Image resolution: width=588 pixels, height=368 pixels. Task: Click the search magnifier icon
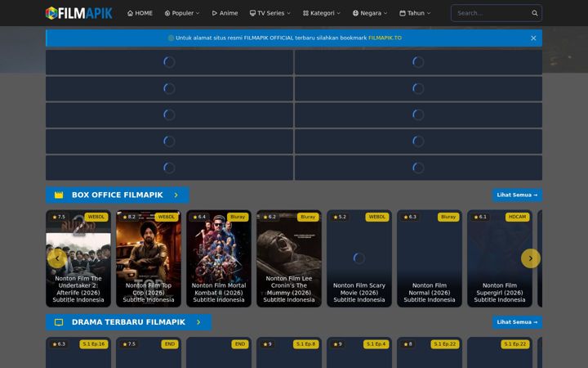pos(535,13)
